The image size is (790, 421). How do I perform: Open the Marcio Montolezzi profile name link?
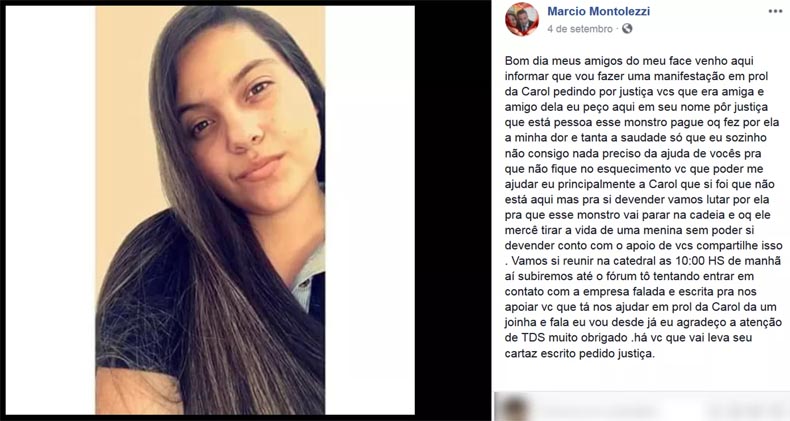599,11
